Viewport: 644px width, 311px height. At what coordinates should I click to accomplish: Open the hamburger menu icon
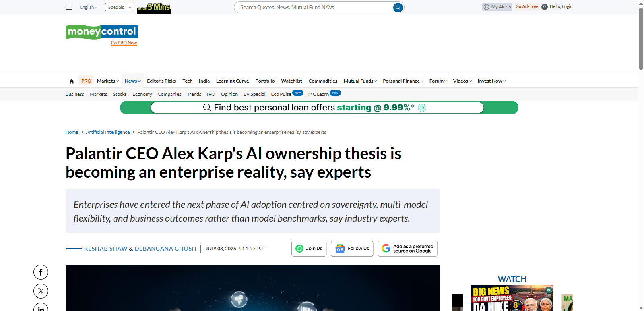69,8
